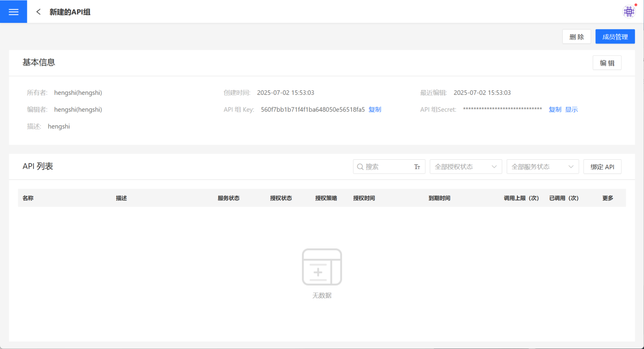Focus the 搜索 input field
The image size is (644, 349).
pyautogui.click(x=387, y=167)
